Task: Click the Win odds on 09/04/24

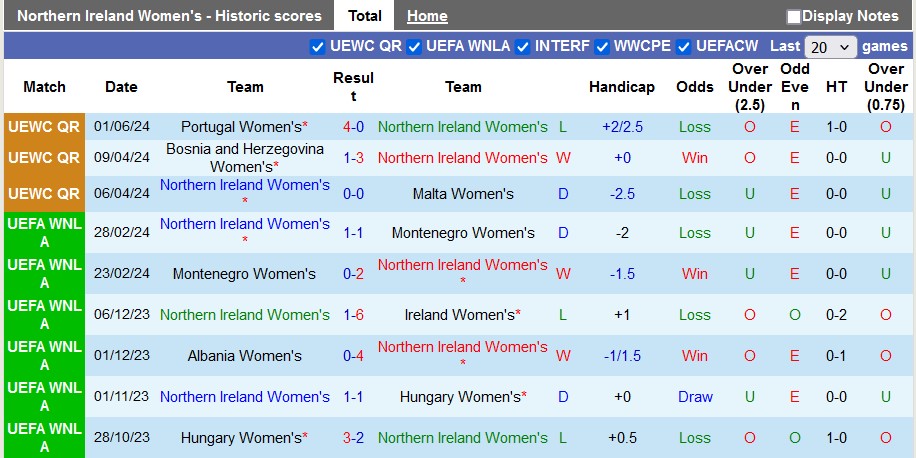Action: click(x=695, y=158)
